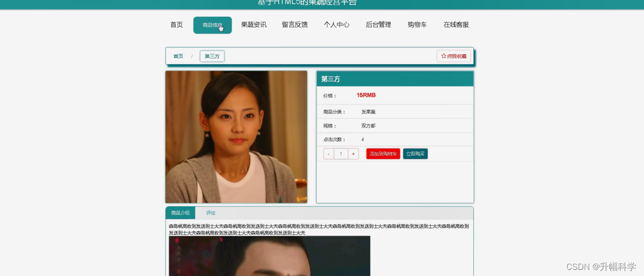Switch to the 评论 tab
Image resolution: width=644 pixels, height=276 pixels.
[211, 213]
